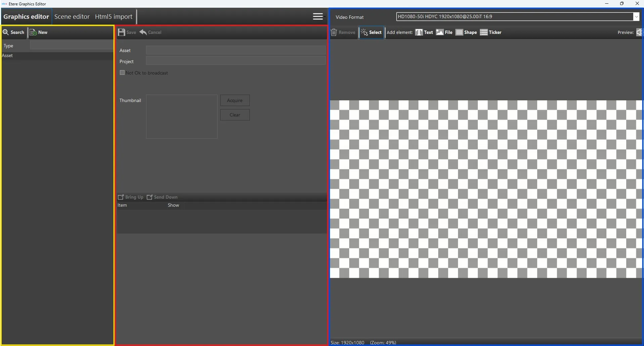Switch to the Html5 import tab
This screenshot has width=644, height=346.
[113, 16]
